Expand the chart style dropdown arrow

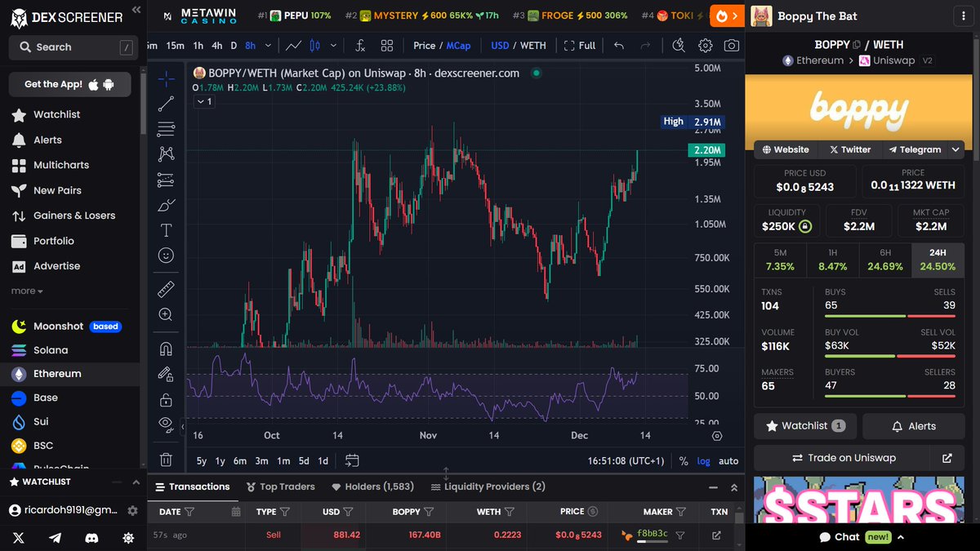click(332, 46)
